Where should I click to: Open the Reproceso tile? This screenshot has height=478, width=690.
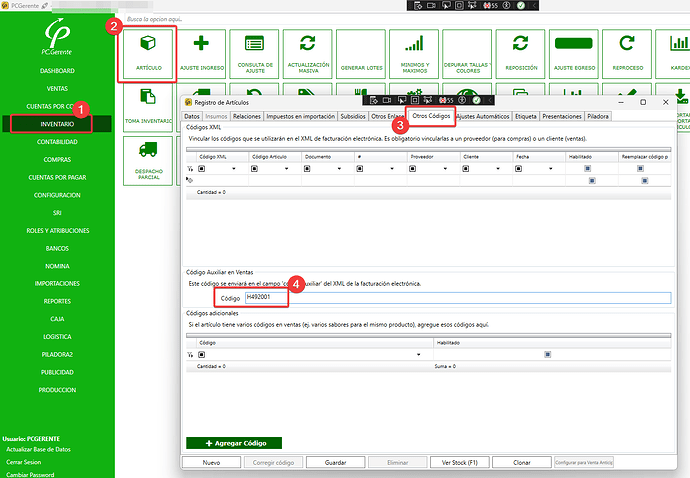pyautogui.click(x=626, y=54)
